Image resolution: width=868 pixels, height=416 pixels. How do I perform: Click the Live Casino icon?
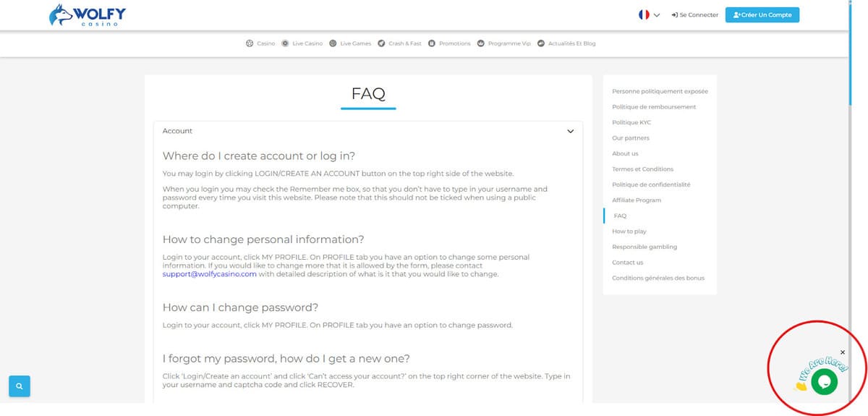[x=285, y=43]
